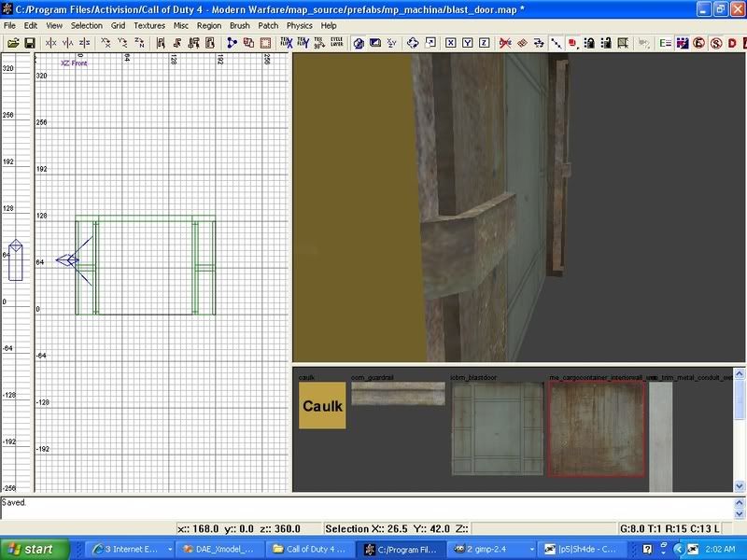Flip selection along the X axis

coord(51,43)
